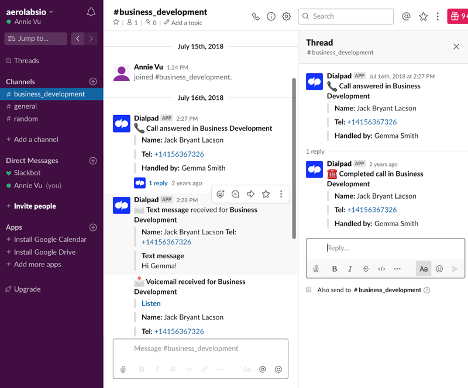The width and height of the screenshot is (468, 388).
Task: Open mentions with the @ icon in header
Action: pos(406,16)
